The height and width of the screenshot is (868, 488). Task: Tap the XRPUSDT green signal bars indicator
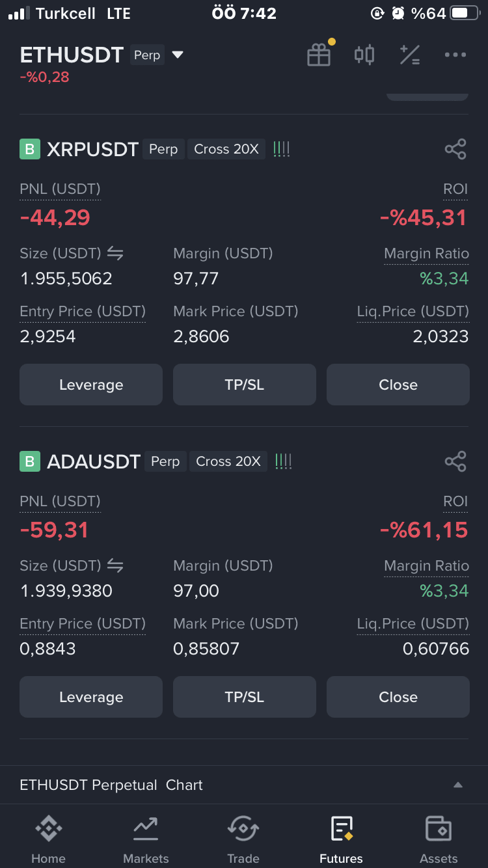click(282, 149)
